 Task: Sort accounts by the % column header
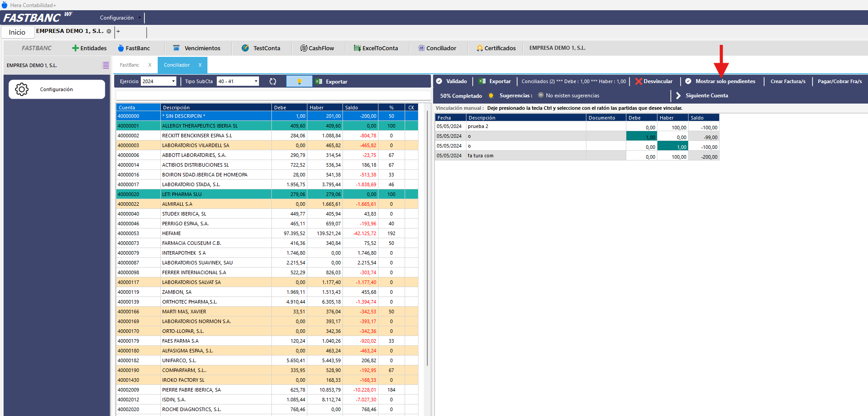tap(391, 108)
